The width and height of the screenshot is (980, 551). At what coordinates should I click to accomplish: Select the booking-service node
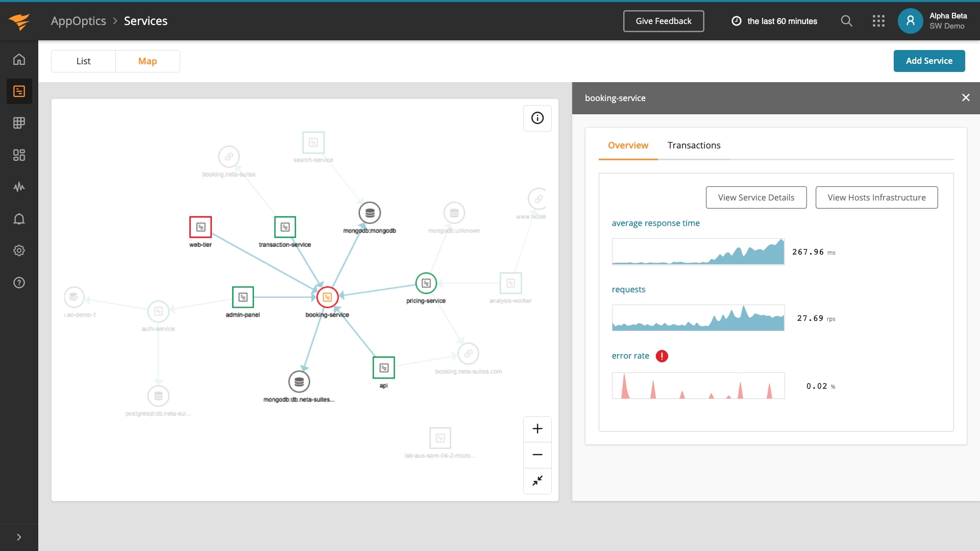pyautogui.click(x=327, y=297)
